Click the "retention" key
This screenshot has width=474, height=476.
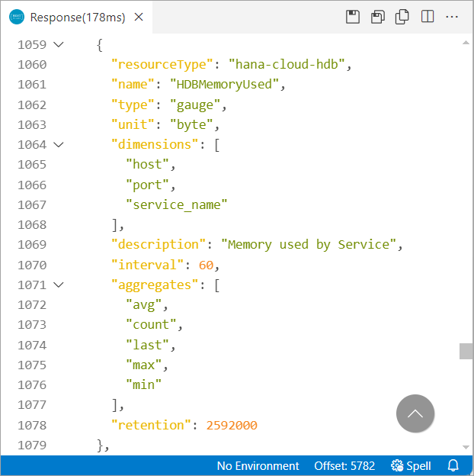[x=152, y=426]
